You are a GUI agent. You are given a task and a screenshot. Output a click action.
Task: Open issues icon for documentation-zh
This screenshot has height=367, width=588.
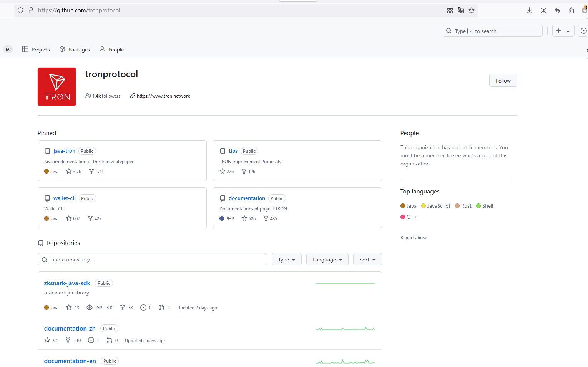click(x=91, y=340)
